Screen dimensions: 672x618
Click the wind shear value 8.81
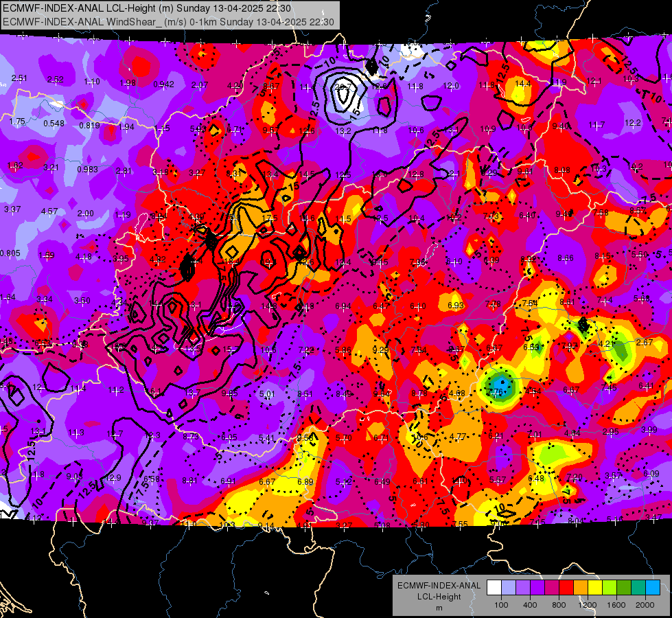(x=189, y=481)
